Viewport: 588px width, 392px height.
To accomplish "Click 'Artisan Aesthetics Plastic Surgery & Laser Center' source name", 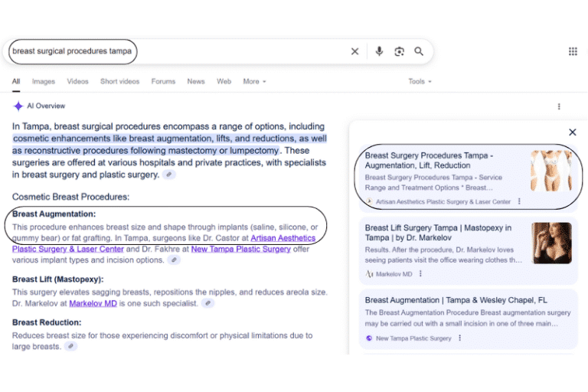I will point(443,202).
